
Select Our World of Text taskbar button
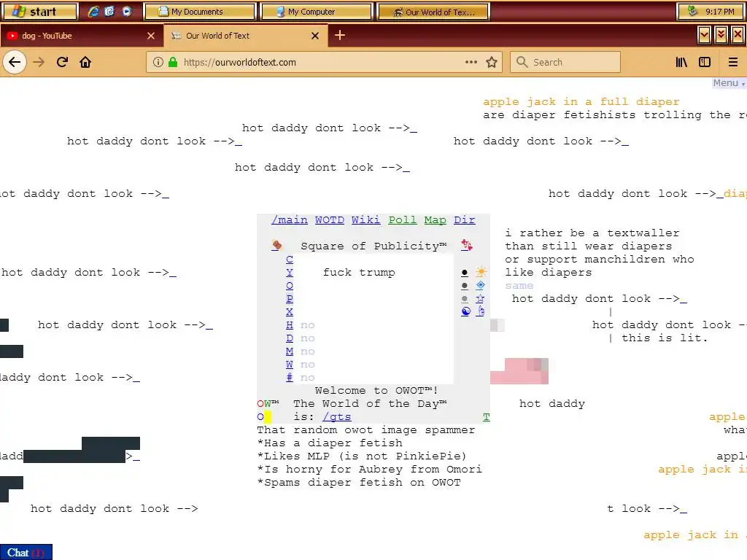point(433,12)
